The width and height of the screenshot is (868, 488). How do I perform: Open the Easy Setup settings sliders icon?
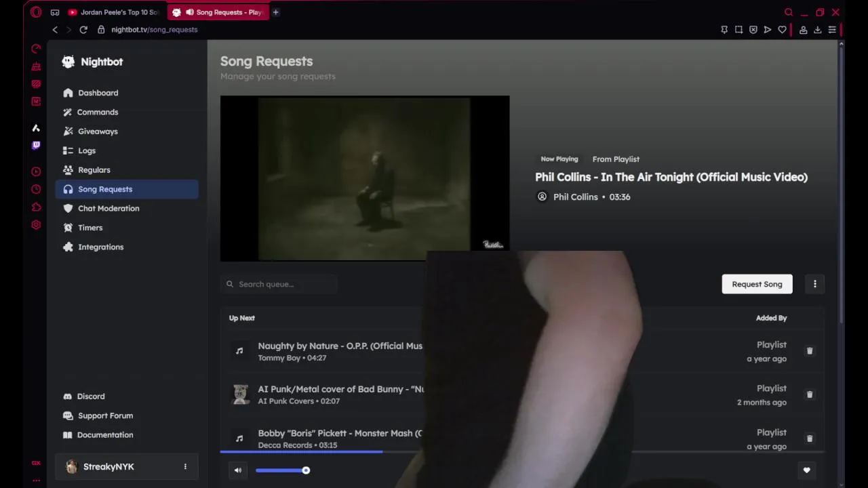(x=832, y=30)
